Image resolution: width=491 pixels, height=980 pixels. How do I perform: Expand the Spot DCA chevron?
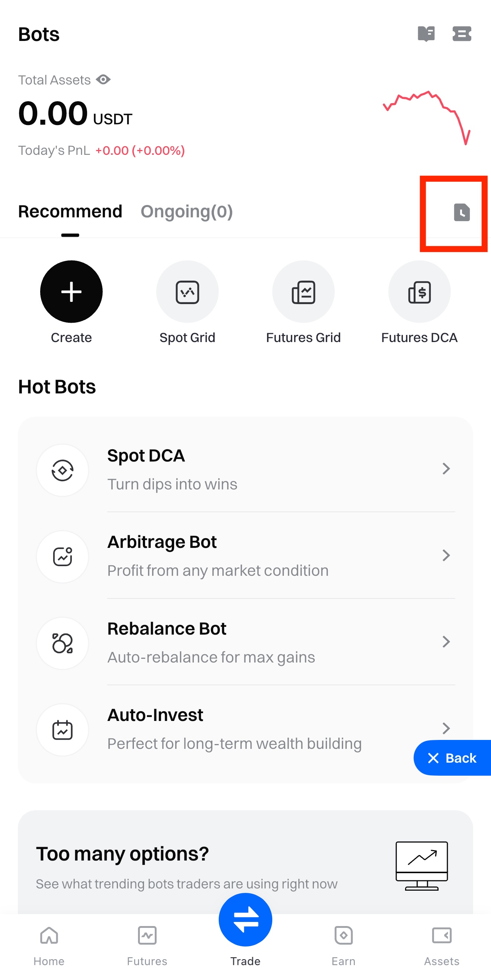click(x=446, y=469)
